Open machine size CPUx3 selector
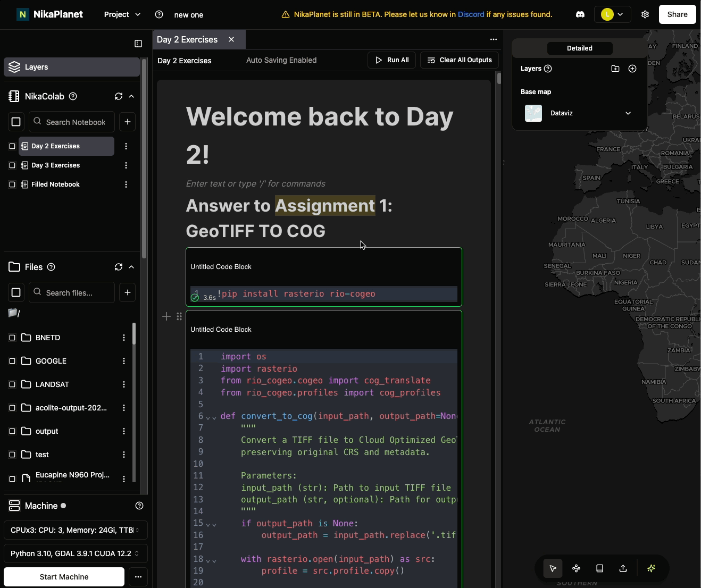The height and width of the screenshot is (588, 701). pos(76,530)
